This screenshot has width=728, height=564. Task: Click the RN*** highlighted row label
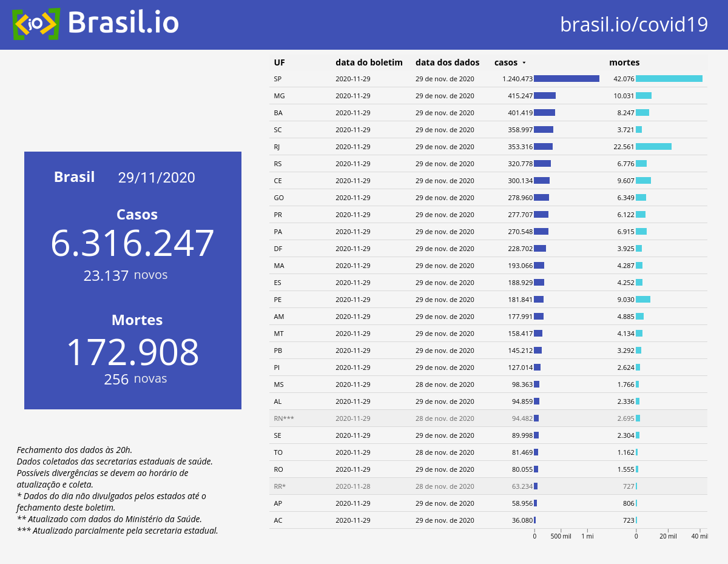click(x=283, y=418)
